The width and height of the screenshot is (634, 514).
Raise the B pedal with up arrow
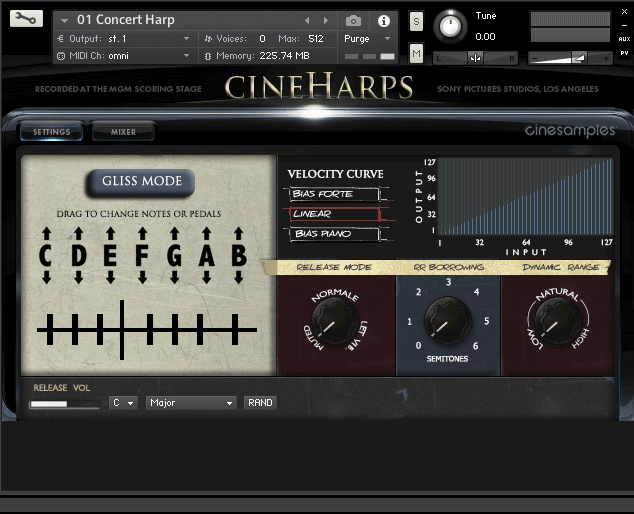239,233
